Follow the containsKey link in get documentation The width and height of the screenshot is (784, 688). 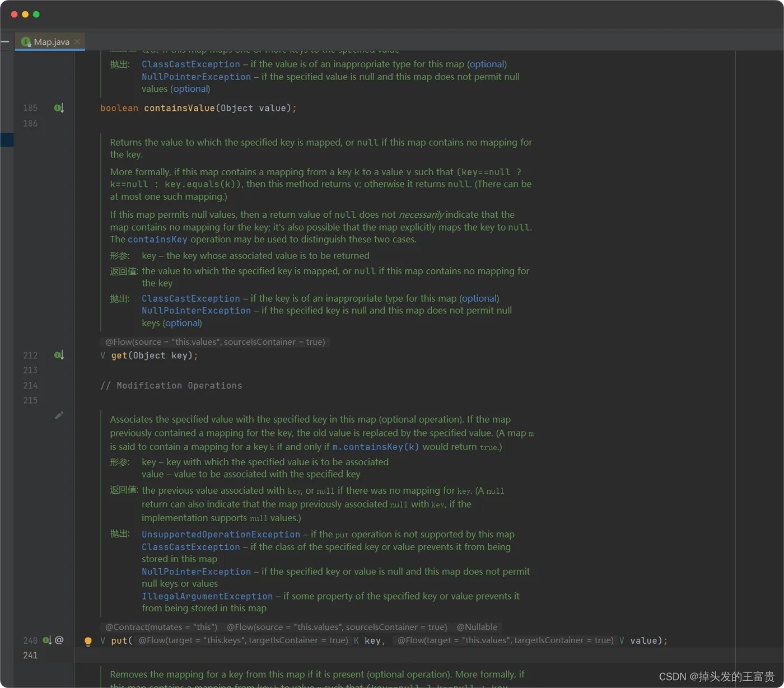157,240
